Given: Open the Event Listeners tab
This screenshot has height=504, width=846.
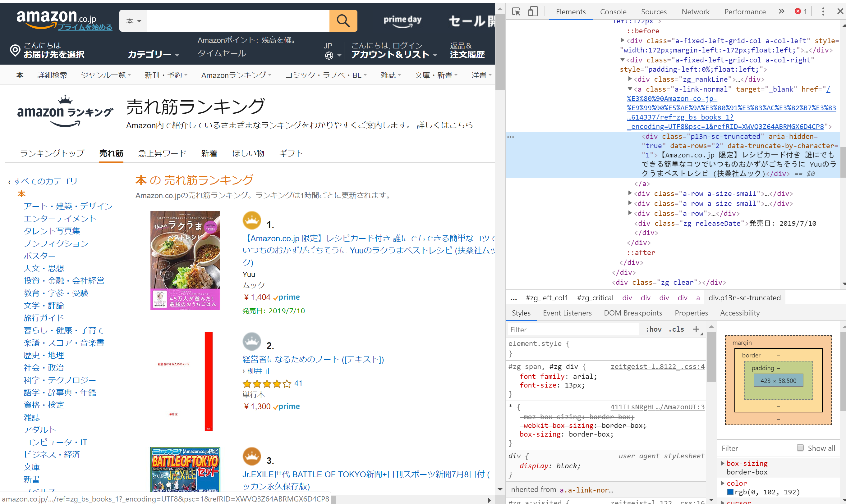Looking at the screenshot, I should (567, 313).
